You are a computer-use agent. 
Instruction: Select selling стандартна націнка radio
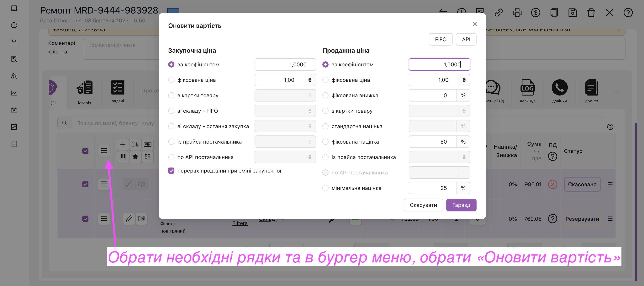point(325,126)
